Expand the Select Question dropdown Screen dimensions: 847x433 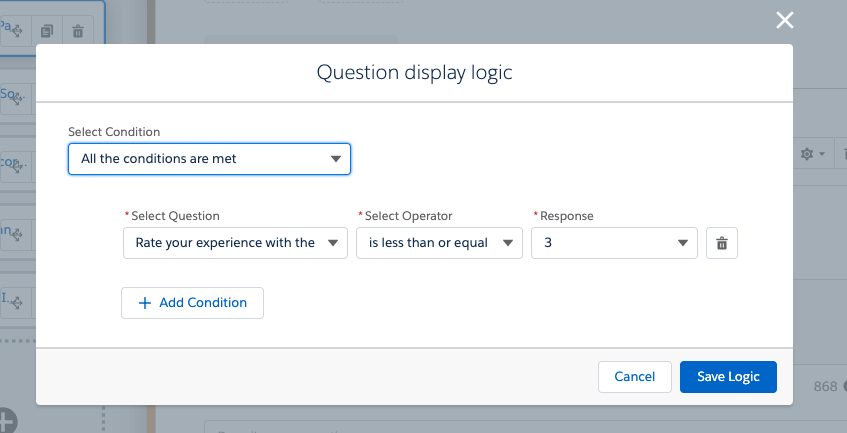tap(235, 243)
